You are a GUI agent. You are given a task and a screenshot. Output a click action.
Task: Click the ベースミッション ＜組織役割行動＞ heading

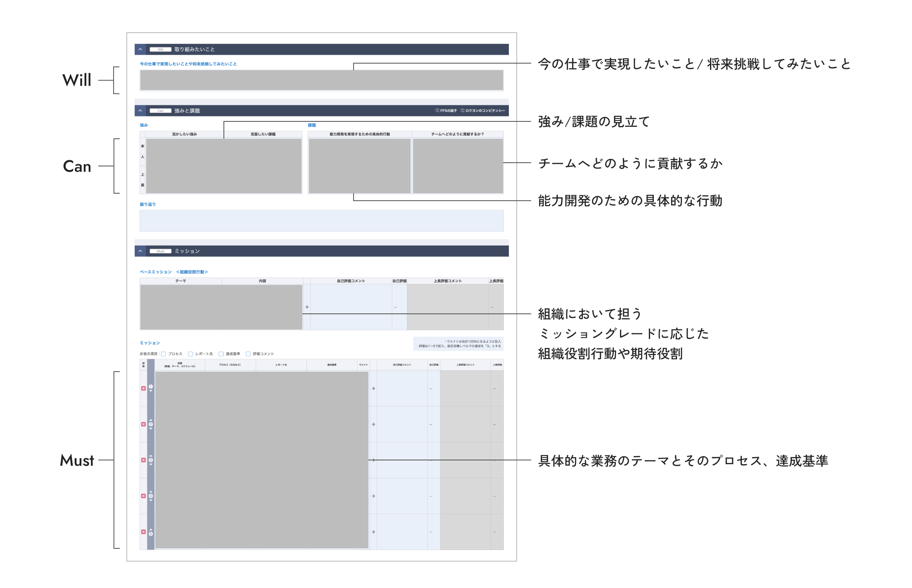coord(174,272)
